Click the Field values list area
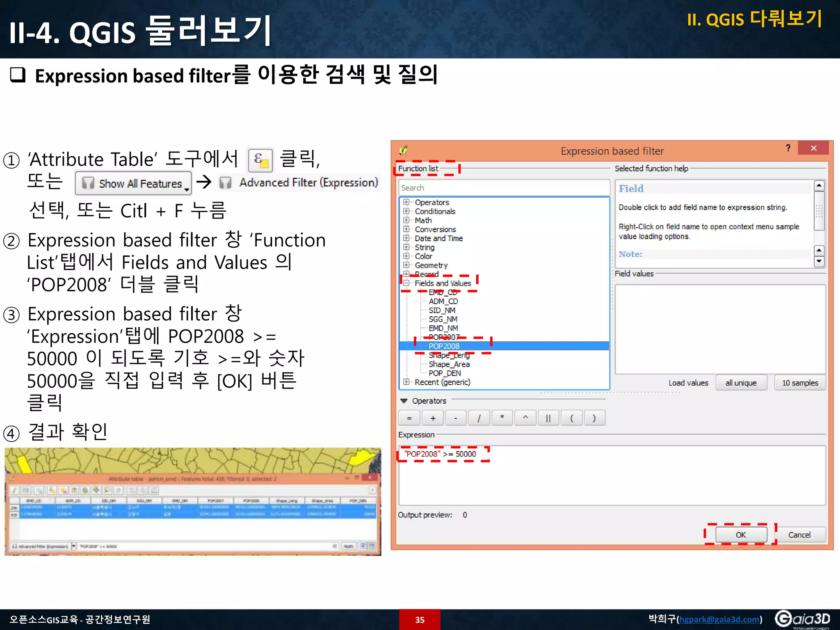The image size is (840, 630). 720,329
